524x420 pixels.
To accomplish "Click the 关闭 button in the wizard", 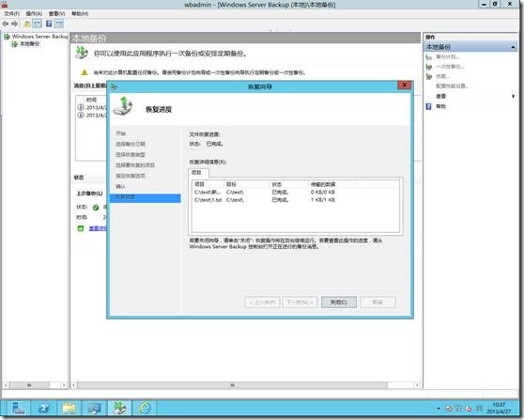I will pos(338,303).
